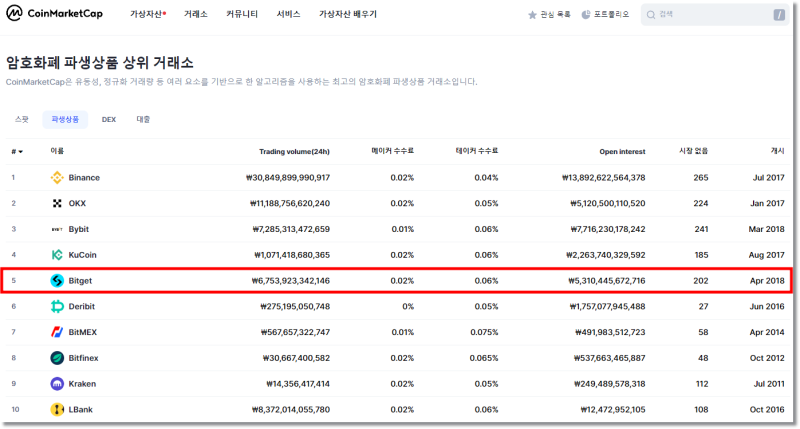
Task: Open the Binance exchange logo icon
Action: [x=57, y=178]
